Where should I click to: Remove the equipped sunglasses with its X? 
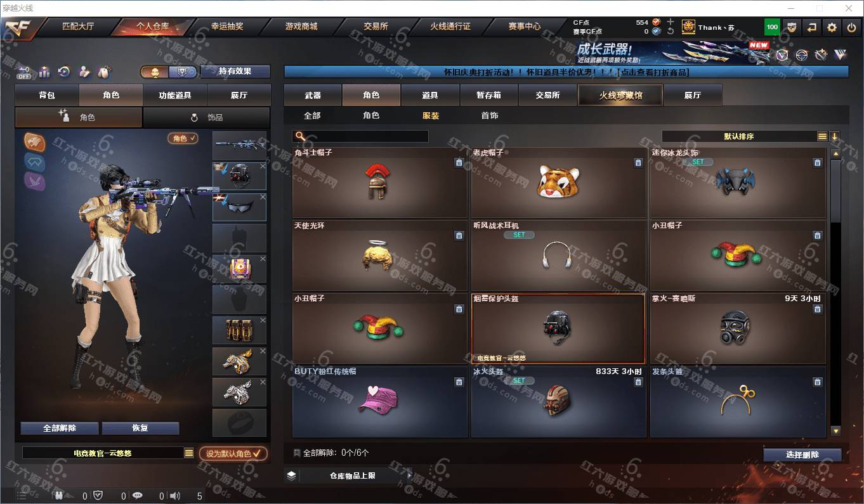(263, 197)
